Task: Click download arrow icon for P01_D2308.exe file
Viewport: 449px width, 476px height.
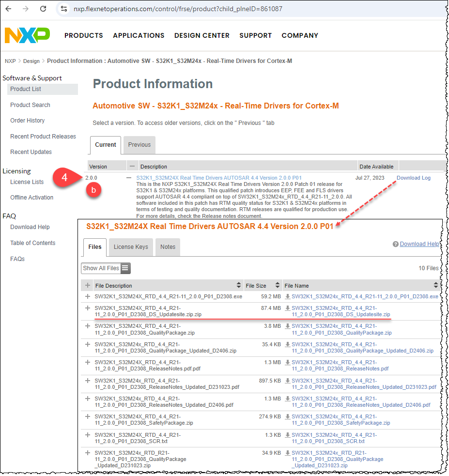Action: click(288, 296)
